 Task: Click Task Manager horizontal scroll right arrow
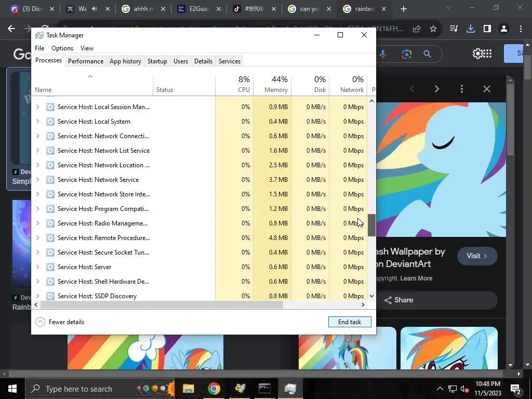[x=363, y=304]
